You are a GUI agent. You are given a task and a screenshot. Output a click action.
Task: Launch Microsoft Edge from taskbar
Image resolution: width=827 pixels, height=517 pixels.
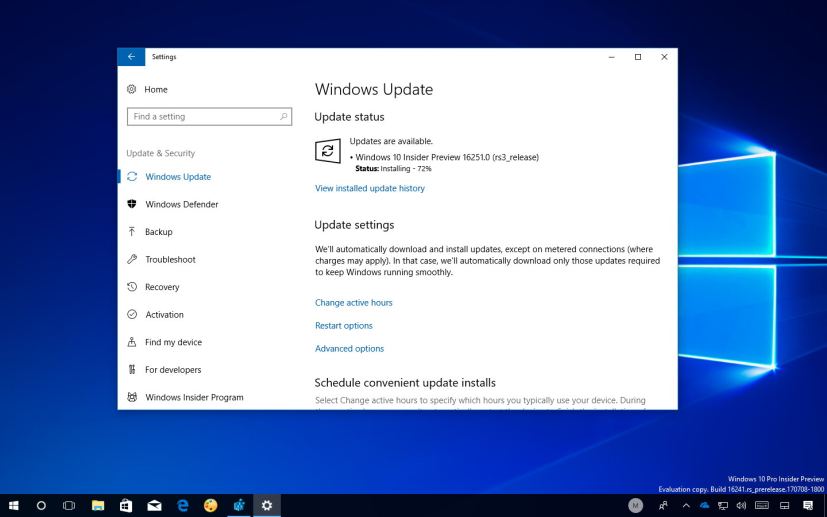(x=182, y=505)
